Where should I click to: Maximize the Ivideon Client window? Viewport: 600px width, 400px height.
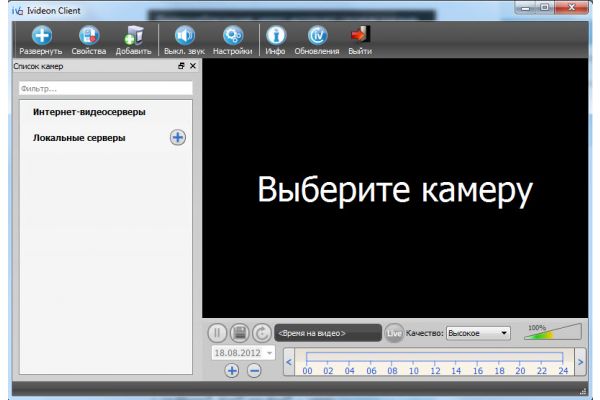point(545,7)
